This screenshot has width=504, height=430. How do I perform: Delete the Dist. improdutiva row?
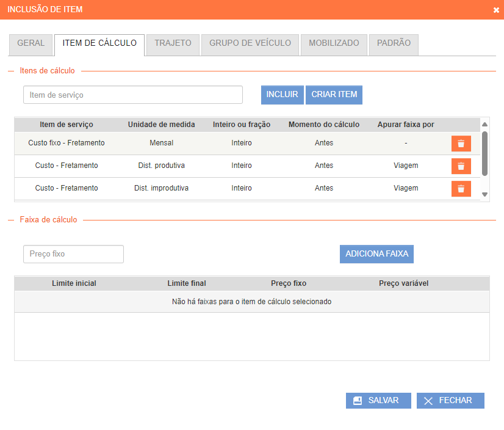pyautogui.click(x=461, y=189)
